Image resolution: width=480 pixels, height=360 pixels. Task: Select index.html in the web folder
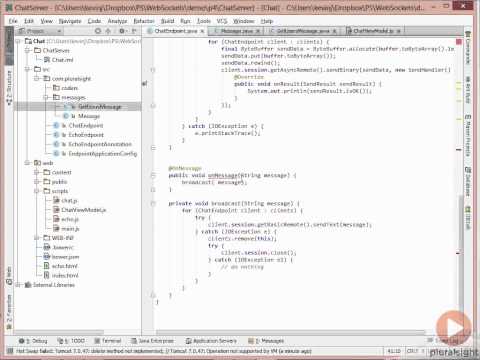point(61,275)
